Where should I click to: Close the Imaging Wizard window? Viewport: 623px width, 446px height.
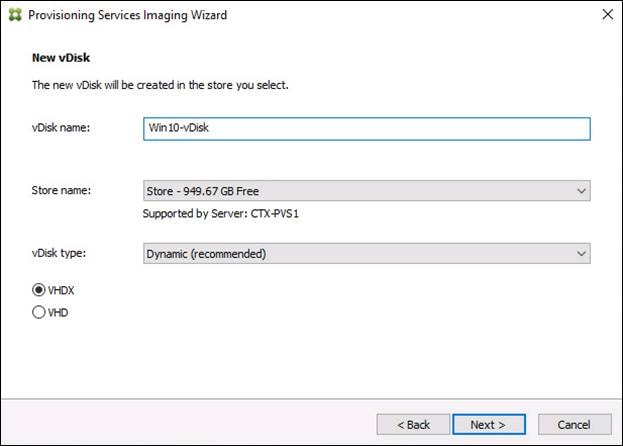(x=605, y=15)
